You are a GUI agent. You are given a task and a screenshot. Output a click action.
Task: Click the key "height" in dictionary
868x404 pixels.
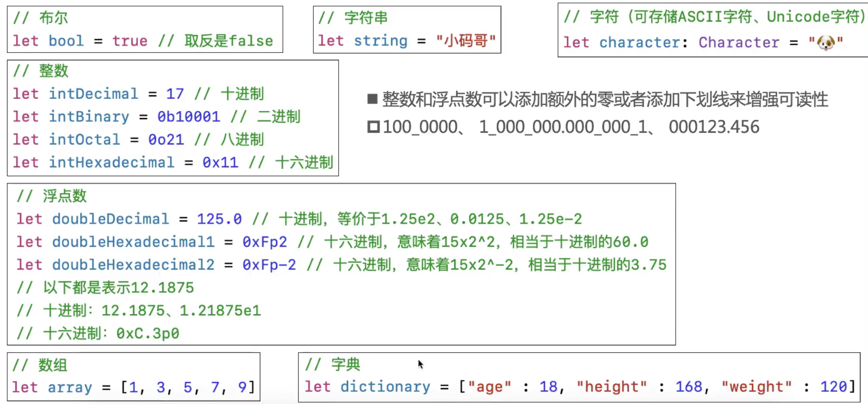click(612, 387)
